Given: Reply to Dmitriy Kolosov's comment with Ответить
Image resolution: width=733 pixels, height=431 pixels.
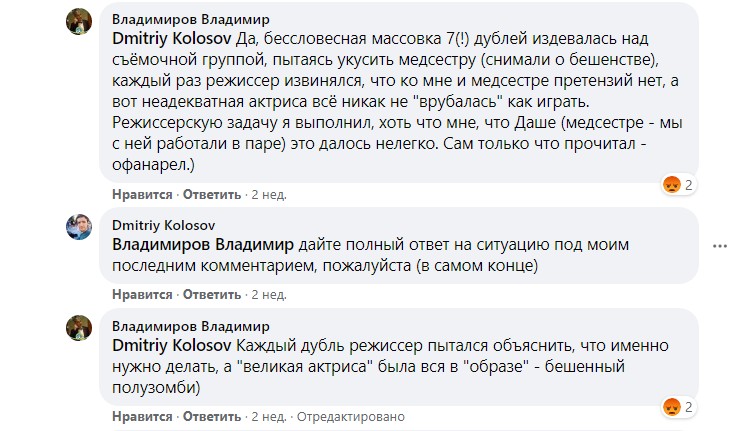Looking at the screenshot, I should [x=212, y=295].
